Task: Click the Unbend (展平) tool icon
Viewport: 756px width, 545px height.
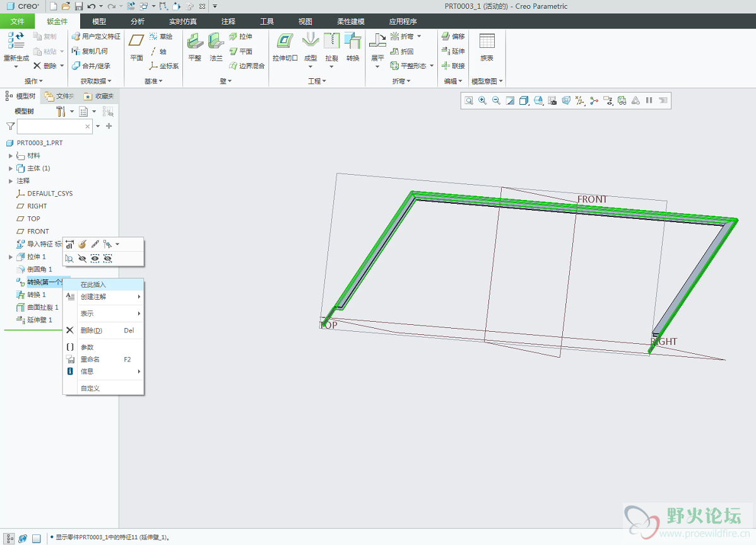Action: click(x=377, y=40)
